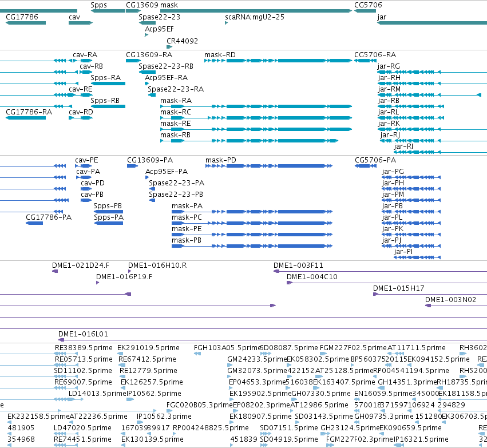Open the mask-PC protein label
Screen dimensions: 487x448
(187, 217)
